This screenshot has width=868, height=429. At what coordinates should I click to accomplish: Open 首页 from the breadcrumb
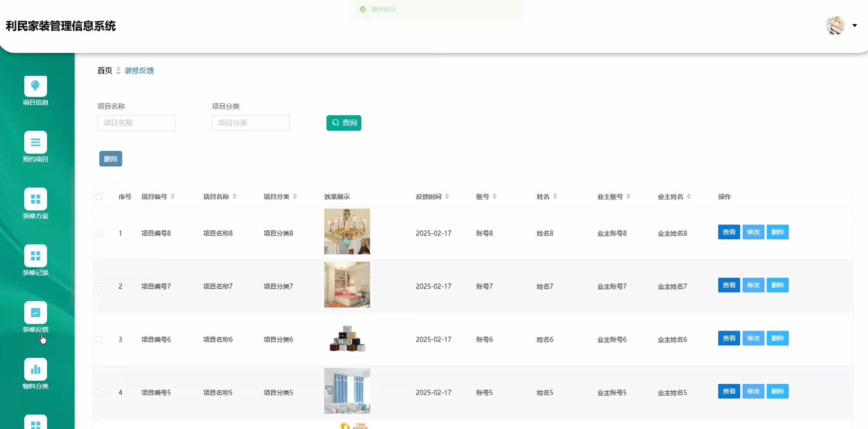click(x=104, y=70)
